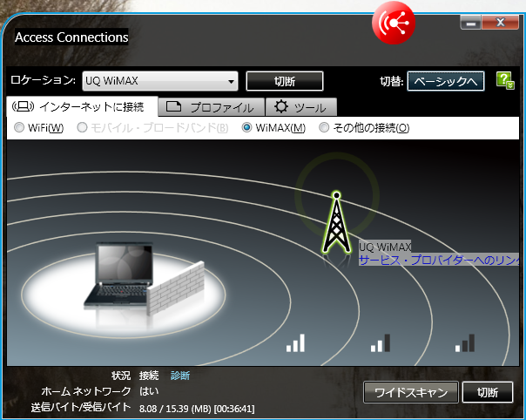Viewport: 526px width, 420px height.
Task: Click the 切断 button beside location dropdown
Action: [x=285, y=81]
